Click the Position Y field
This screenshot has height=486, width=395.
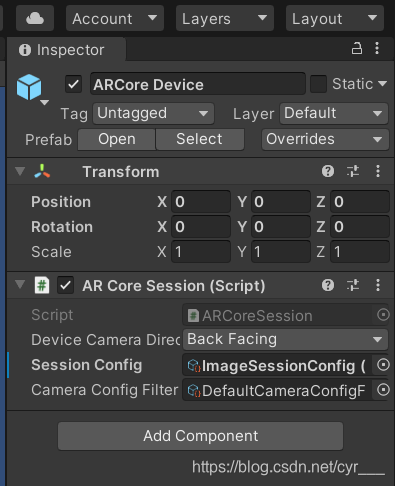[281, 202]
